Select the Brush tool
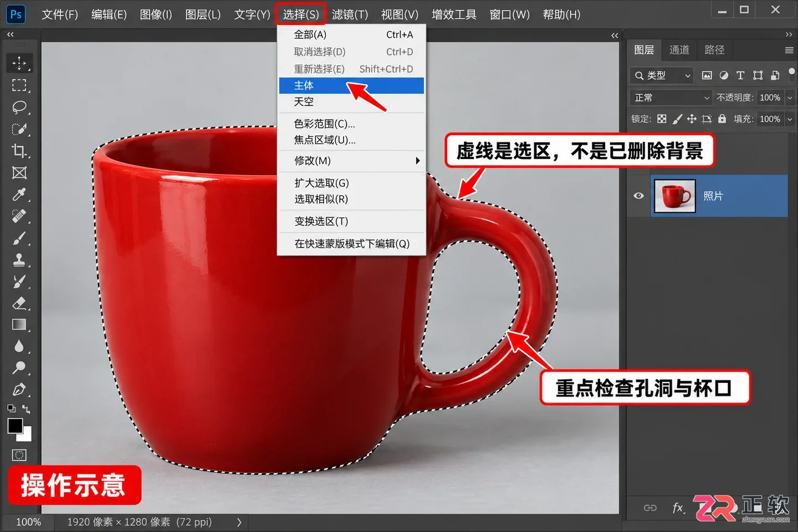The image size is (798, 532). tap(19, 238)
